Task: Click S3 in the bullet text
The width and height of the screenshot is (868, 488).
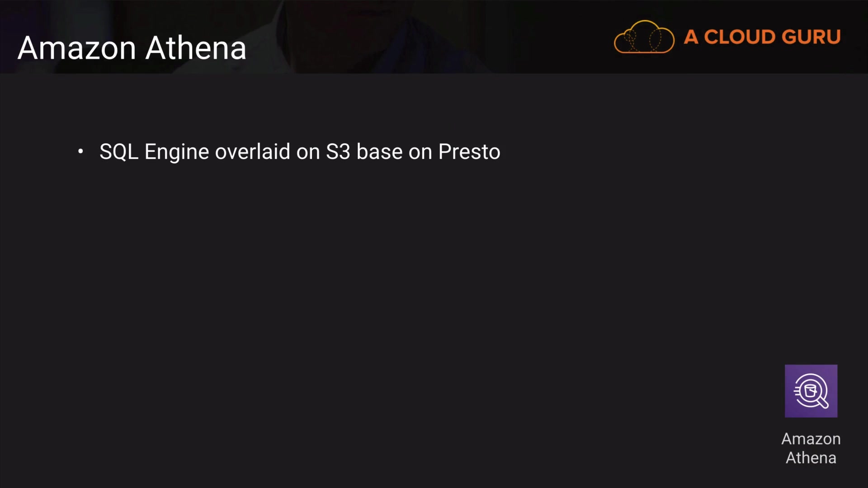Action: [x=338, y=152]
